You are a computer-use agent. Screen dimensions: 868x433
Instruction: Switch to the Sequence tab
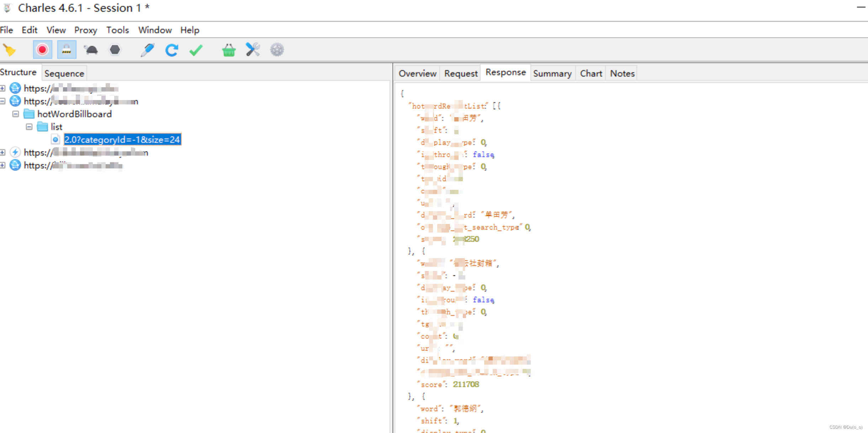click(x=64, y=73)
